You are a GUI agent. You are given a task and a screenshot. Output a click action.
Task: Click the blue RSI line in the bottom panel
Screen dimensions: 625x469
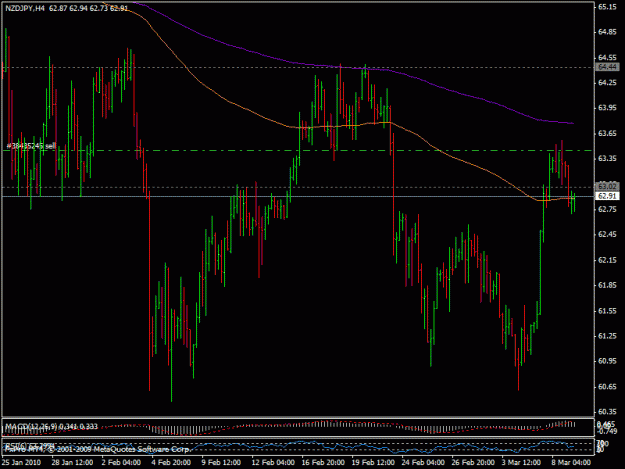(287, 446)
